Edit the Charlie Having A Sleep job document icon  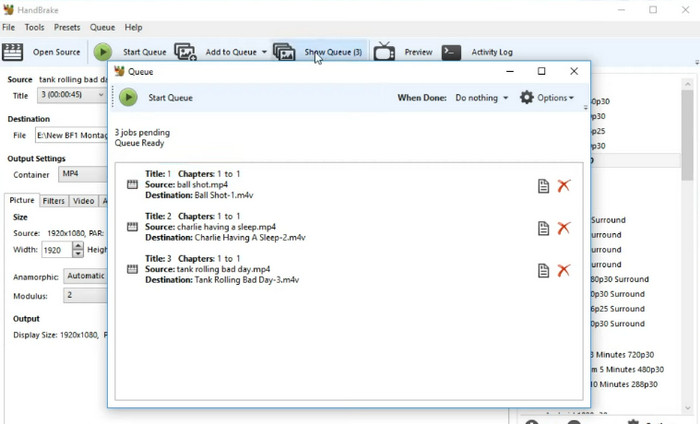(543, 228)
